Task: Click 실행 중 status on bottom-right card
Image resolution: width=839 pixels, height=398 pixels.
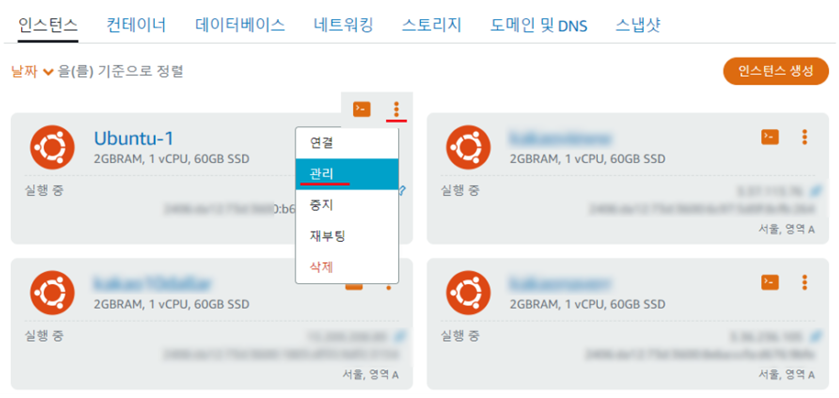Action: tap(460, 336)
